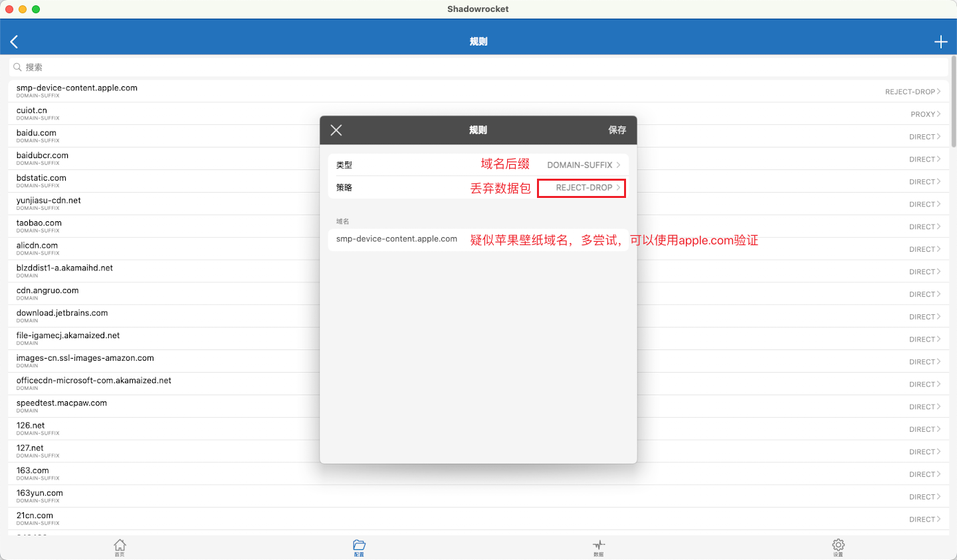Select the taobao.com rule row
This screenshot has height=560, width=957.
[x=478, y=227]
